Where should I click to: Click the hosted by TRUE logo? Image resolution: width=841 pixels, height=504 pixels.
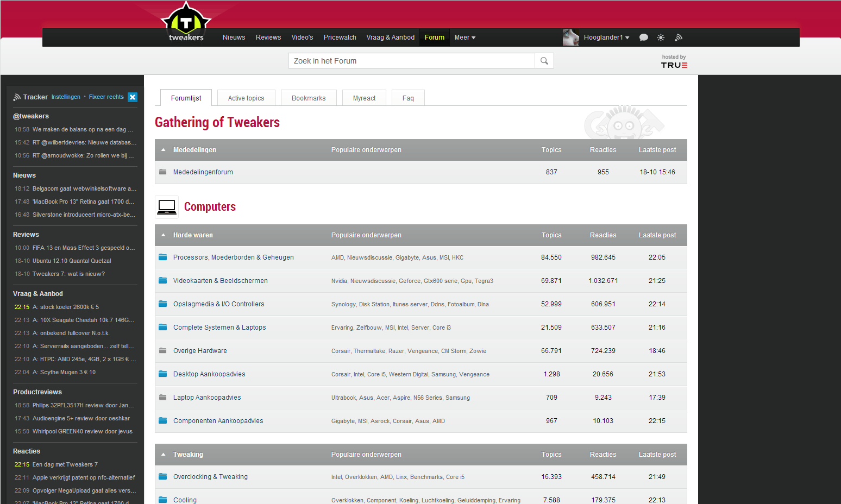pyautogui.click(x=674, y=61)
